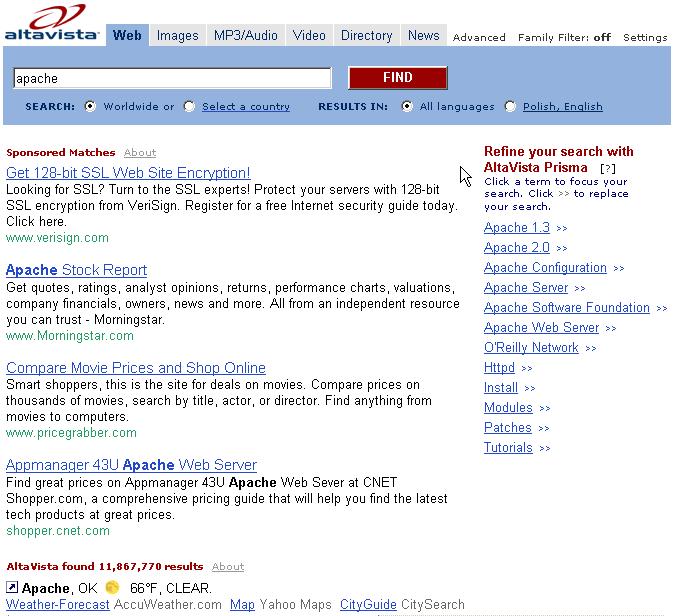Switch to the Web tab

click(127, 35)
